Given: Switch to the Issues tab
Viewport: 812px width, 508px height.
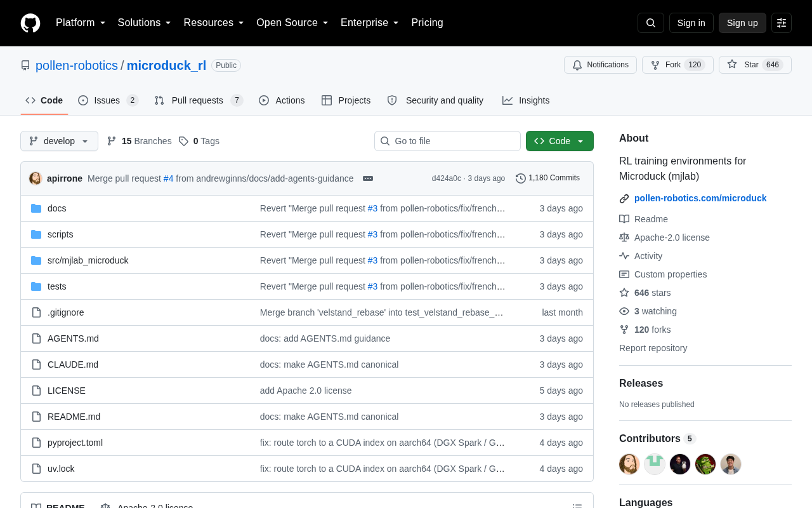Looking at the screenshot, I should coord(108,100).
